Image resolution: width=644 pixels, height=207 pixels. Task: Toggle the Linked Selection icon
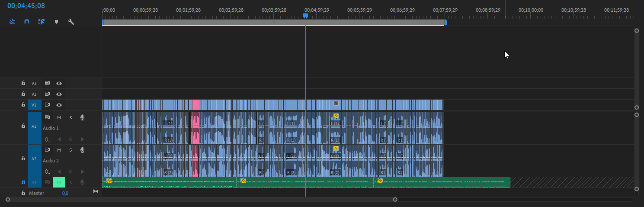click(x=42, y=22)
